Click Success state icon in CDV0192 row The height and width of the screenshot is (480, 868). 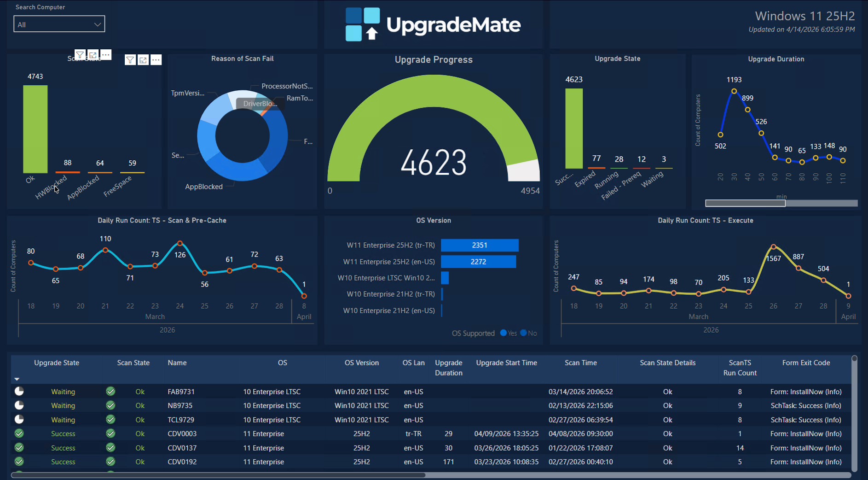[19, 461]
